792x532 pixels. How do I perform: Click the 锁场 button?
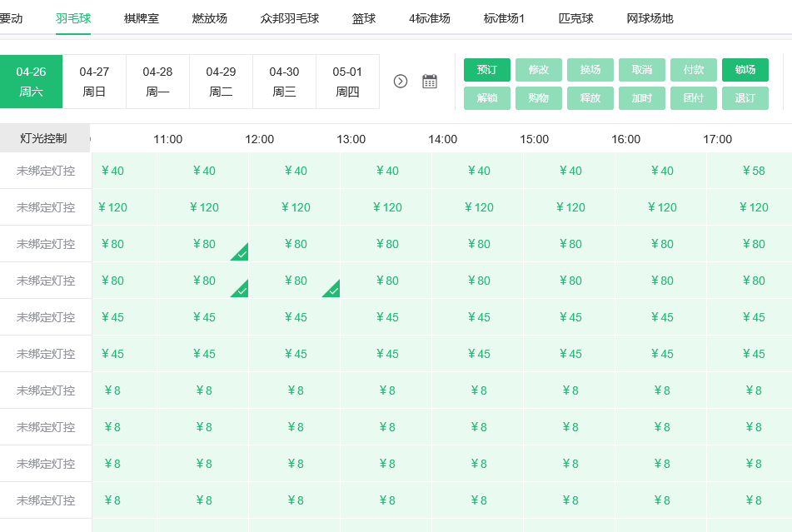pos(745,70)
